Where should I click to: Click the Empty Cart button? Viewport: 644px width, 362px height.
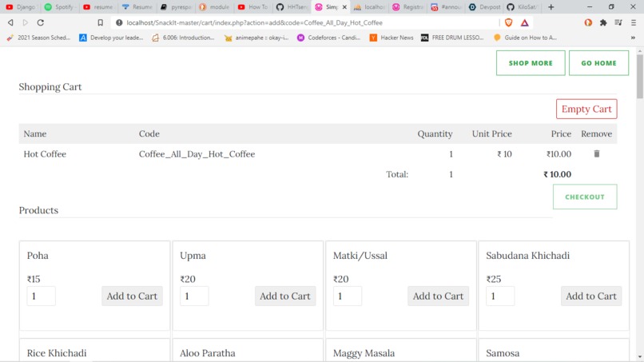pos(586,109)
